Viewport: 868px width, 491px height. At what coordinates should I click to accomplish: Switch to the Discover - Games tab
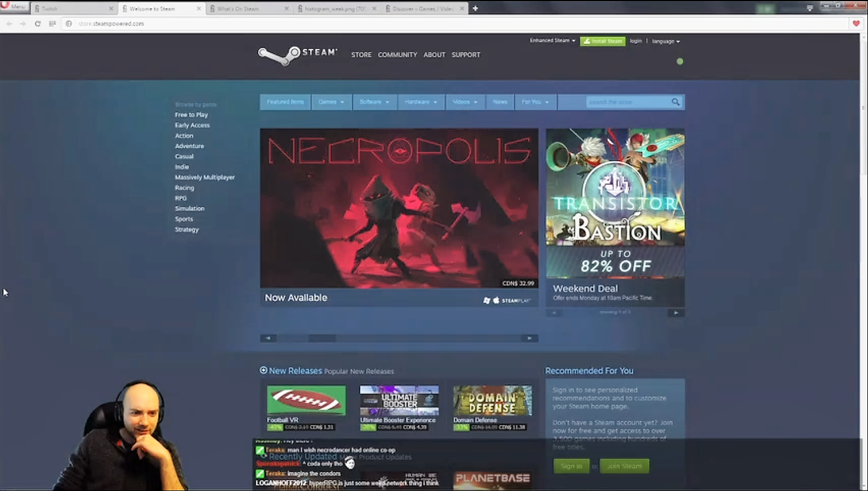pos(424,9)
